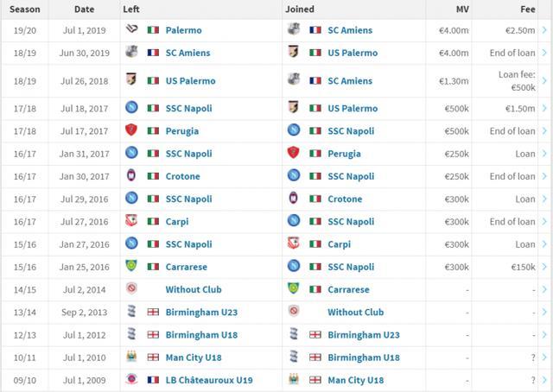The image size is (553, 392).
Task: Open the Birmingham U23 link in the Joined column
Action: coord(364,335)
